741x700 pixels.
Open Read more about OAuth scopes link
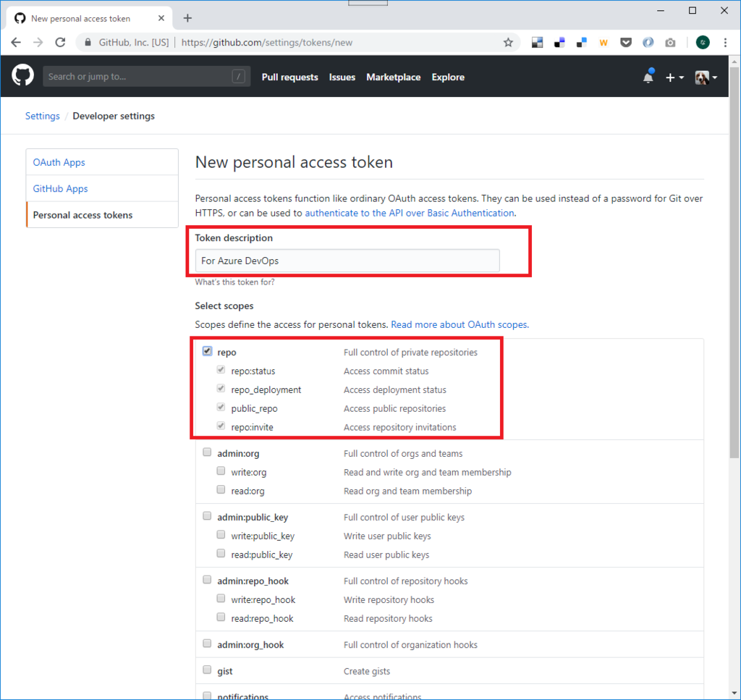460,325
